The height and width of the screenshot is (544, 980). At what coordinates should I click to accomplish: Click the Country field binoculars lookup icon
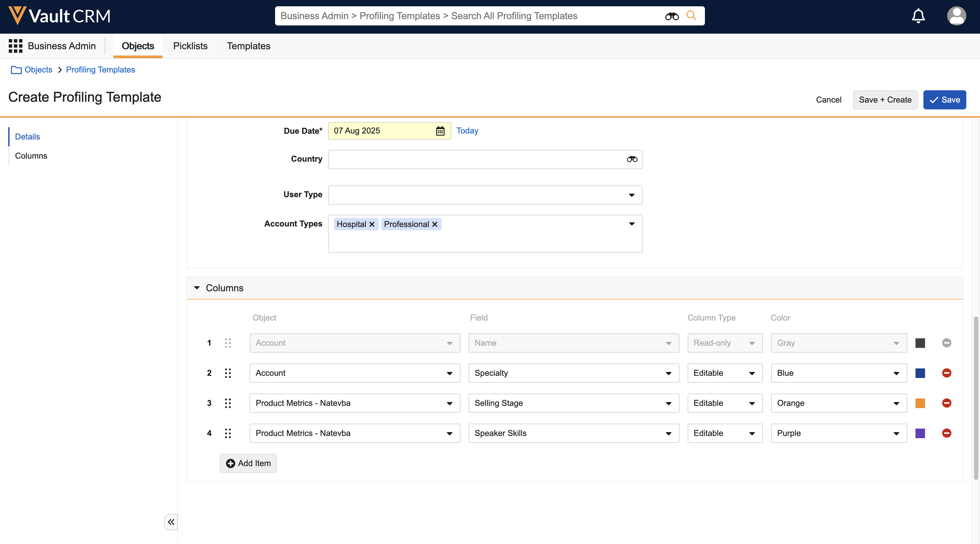point(632,159)
